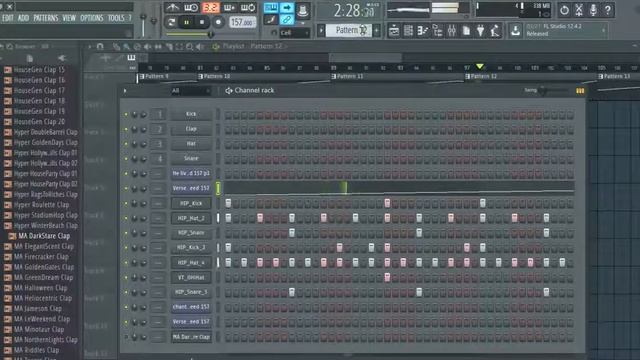This screenshot has width=640, height=360.
Task: Open the Channel rack menu arrow
Action: coord(125,91)
